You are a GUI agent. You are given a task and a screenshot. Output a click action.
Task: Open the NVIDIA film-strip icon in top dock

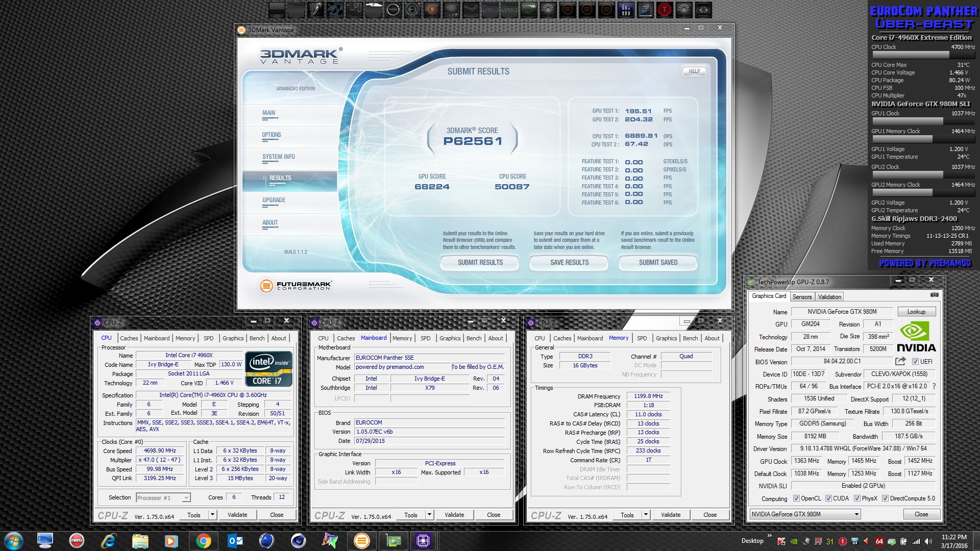coord(529,10)
